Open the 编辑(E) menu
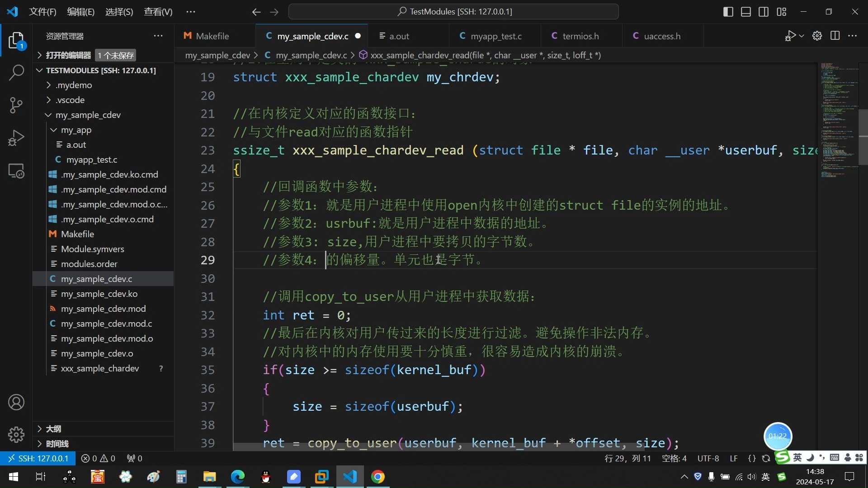868x488 pixels. 81,12
